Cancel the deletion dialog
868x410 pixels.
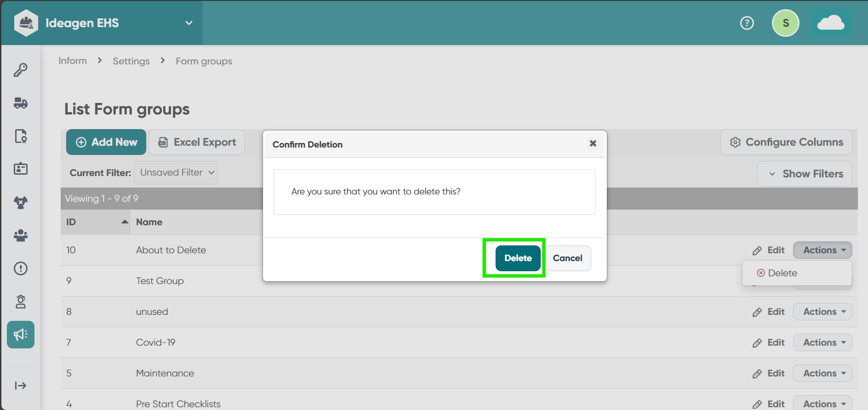[567, 258]
